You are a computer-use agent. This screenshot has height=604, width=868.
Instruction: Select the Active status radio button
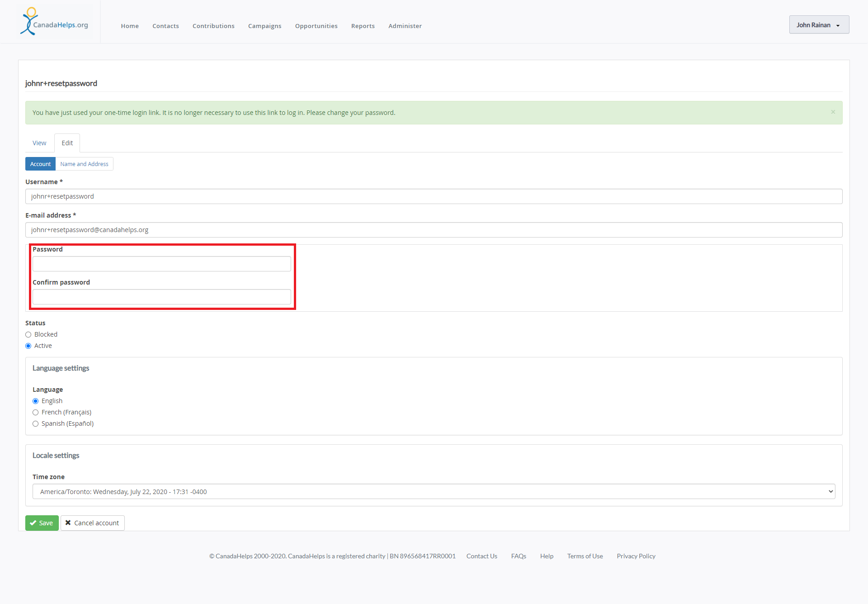click(28, 346)
